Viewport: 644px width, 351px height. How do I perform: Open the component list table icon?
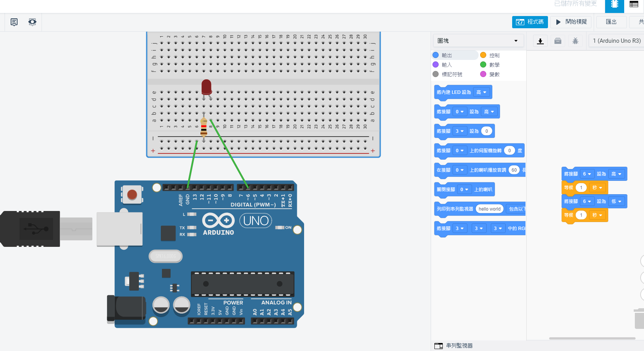(x=634, y=5)
